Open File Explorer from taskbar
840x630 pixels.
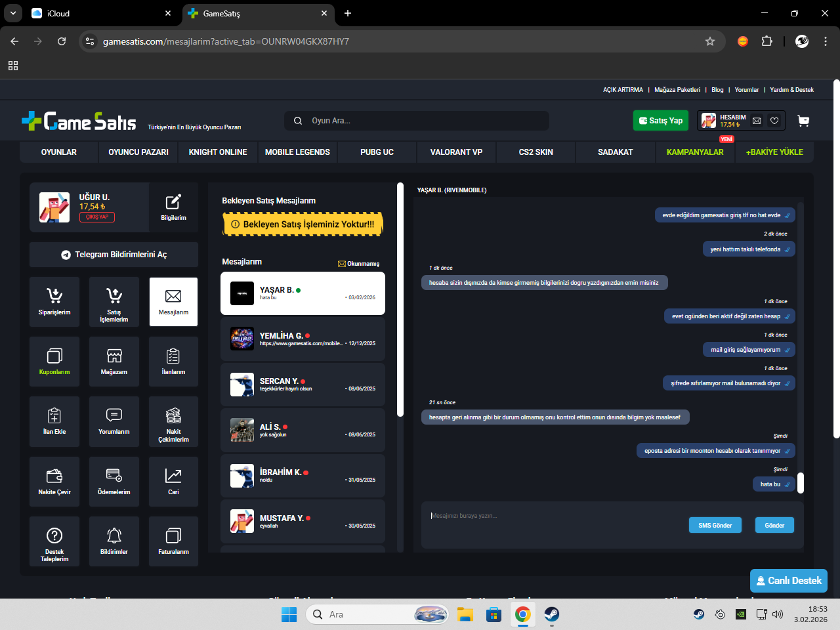[465, 614]
